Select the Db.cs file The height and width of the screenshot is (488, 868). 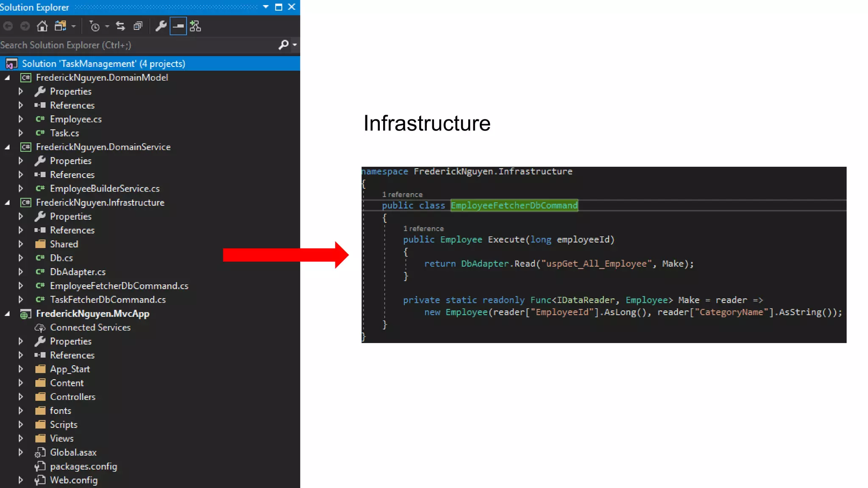pyautogui.click(x=61, y=258)
